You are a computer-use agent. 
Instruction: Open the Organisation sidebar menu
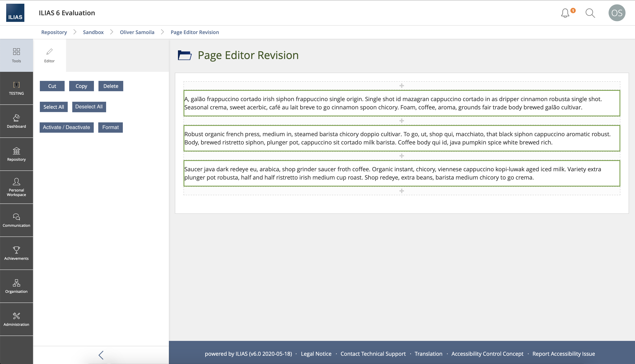17,286
